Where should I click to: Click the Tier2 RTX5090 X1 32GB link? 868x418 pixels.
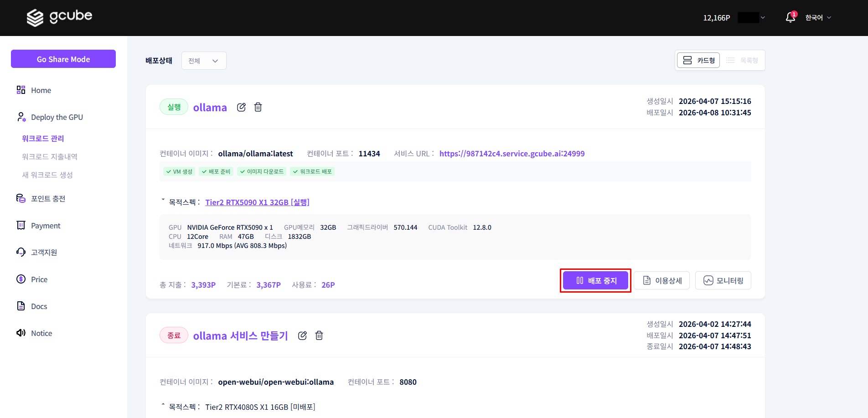[x=257, y=202]
